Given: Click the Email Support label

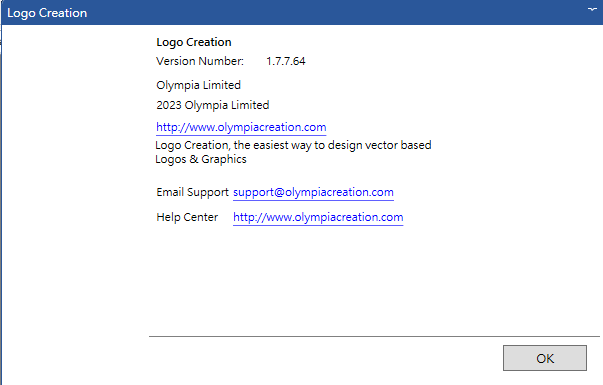Looking at the screenshot, I should pyautogui.click(x=192, y=192).
